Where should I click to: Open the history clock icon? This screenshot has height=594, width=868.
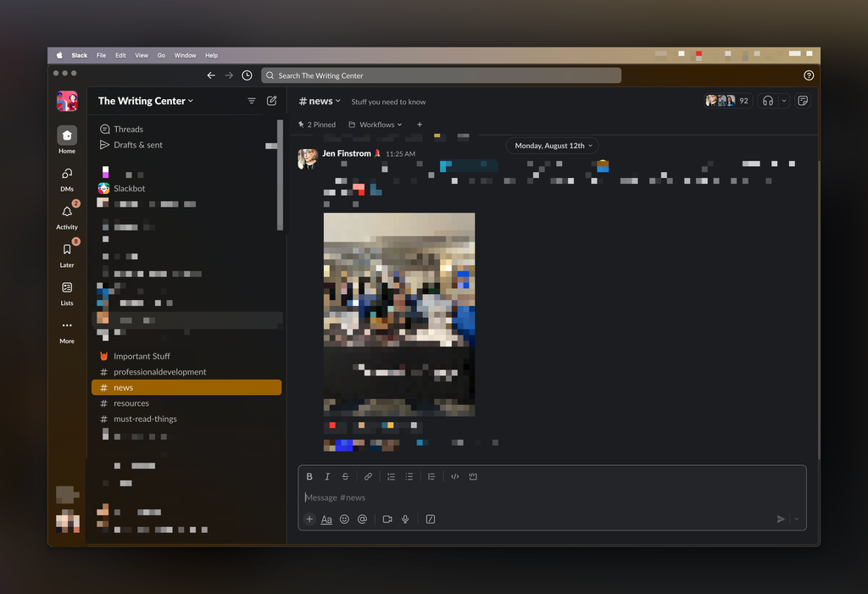(x=247, y=75)
